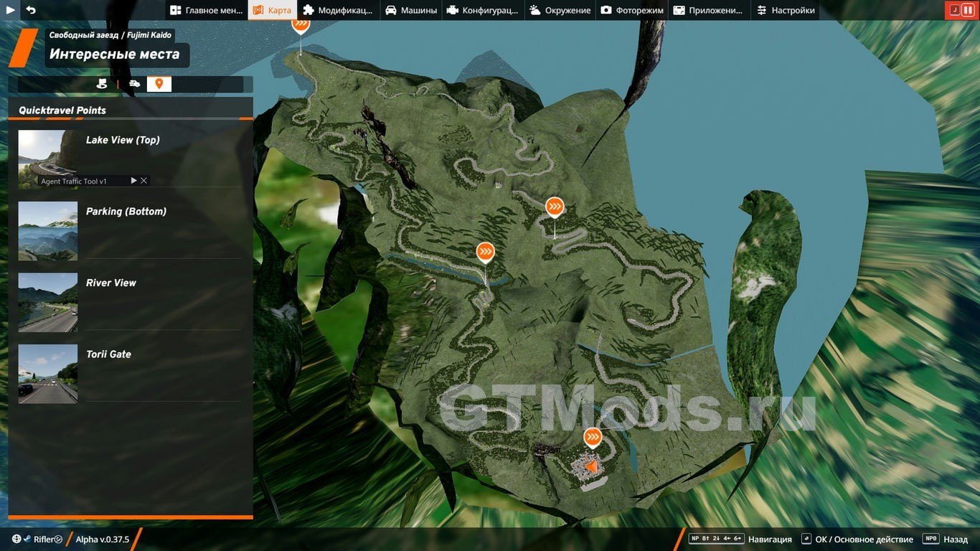Viewport: 980px width, 551px height.
Task: Click the play arrow in the top bar
Action: click(10, 10)
